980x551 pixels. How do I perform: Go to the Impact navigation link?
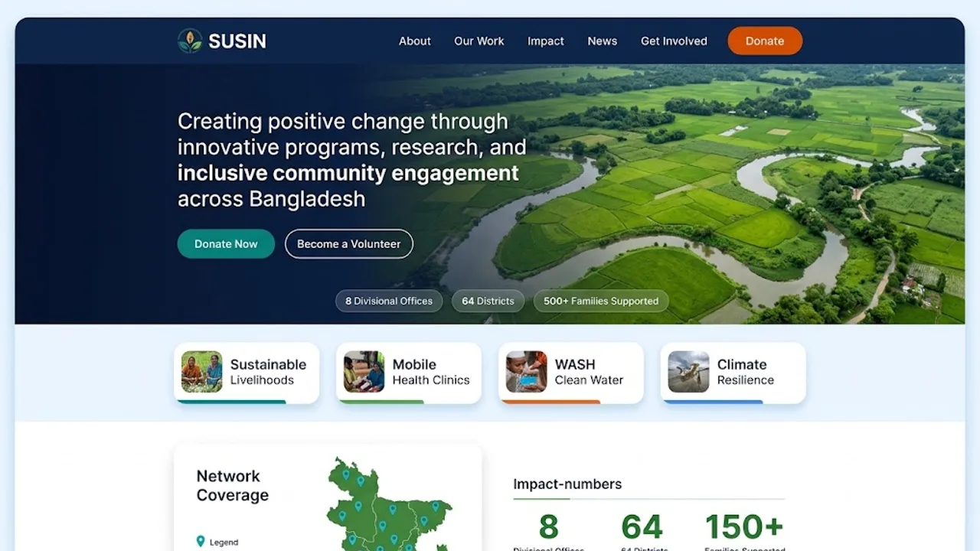(546, 41)
